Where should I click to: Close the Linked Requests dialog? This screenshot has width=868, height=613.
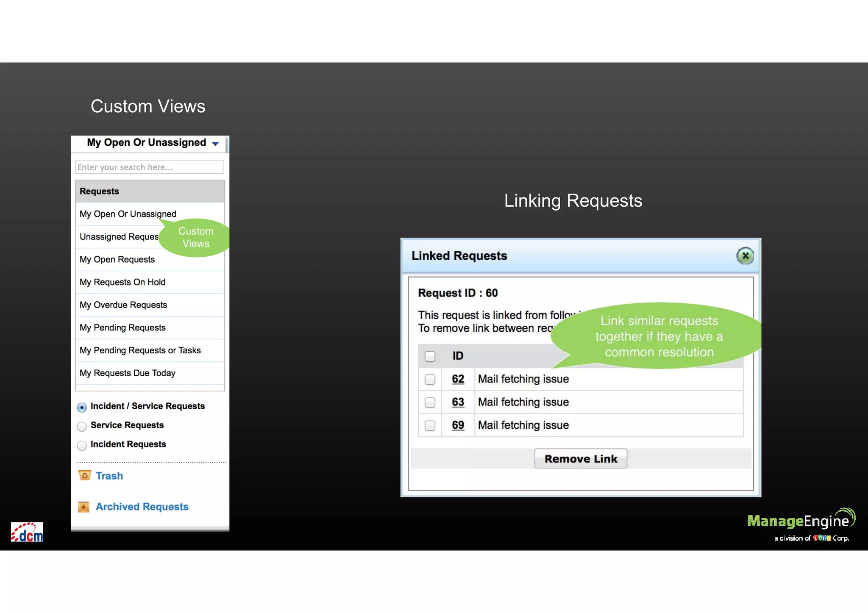[x=745, y=256]
